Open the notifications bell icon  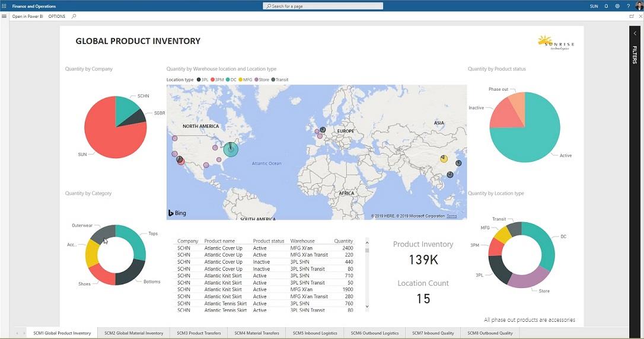tap(606, 6)
